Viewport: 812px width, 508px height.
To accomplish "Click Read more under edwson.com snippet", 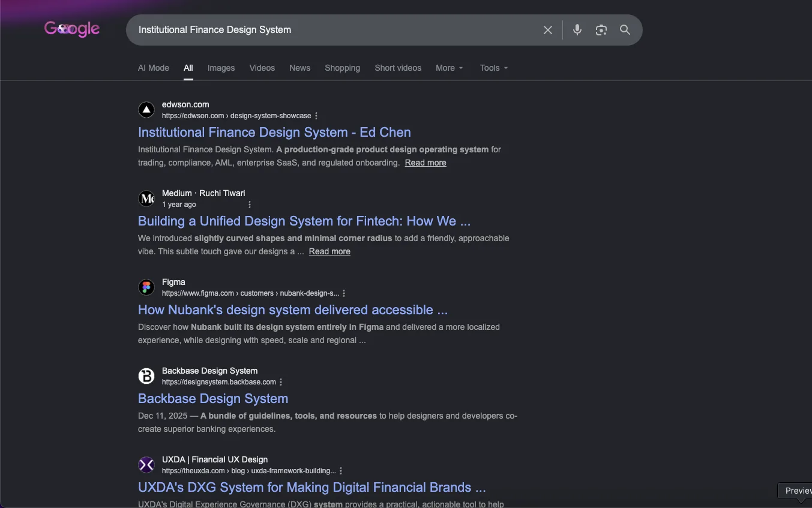I will click(426, 163).
